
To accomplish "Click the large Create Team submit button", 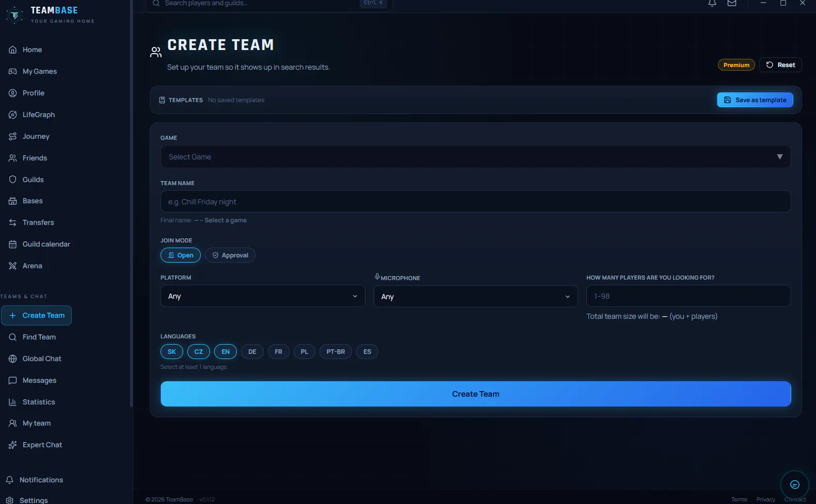I will click(x=475, y=394).
